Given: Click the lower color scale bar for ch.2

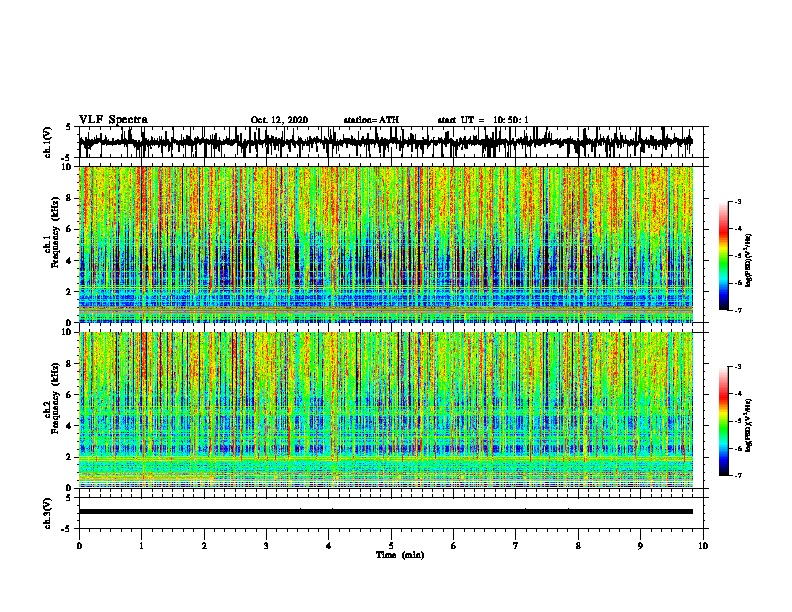Looking at the screenshot, I should coord(724,421).
